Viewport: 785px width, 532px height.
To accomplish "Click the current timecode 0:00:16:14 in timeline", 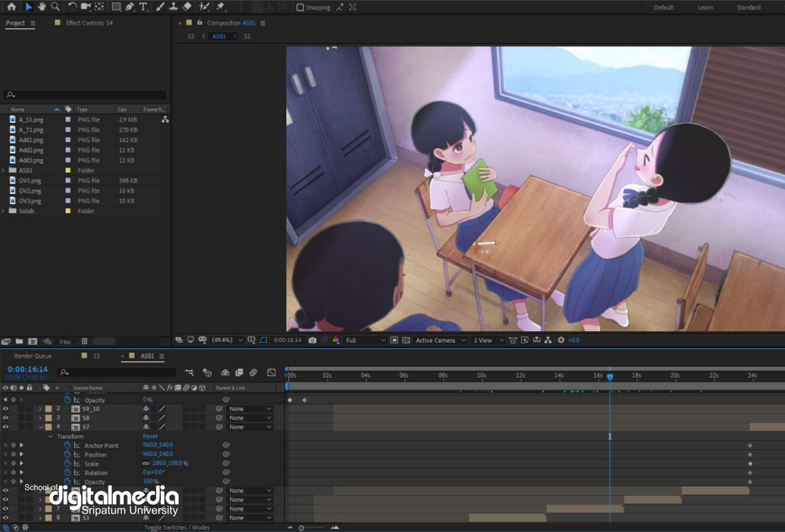I will [x=27, y=370].
